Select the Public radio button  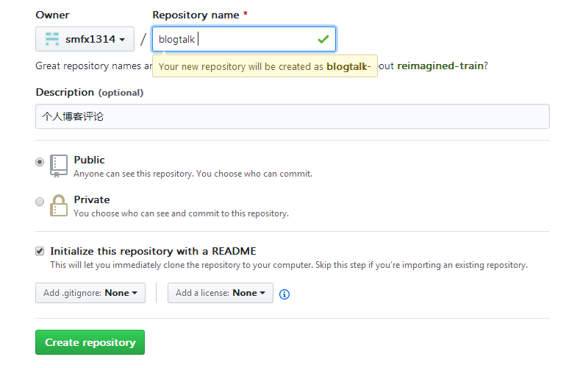click(40, 162)
